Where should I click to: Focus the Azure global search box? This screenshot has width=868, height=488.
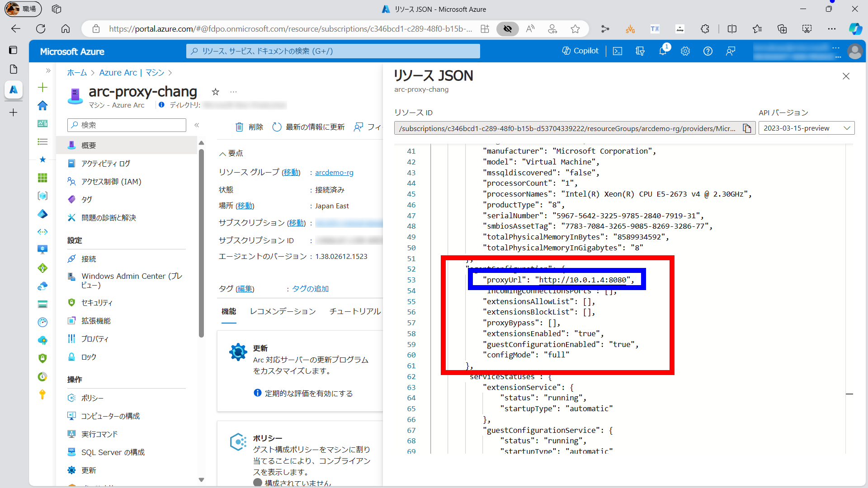tap(333, 51)
